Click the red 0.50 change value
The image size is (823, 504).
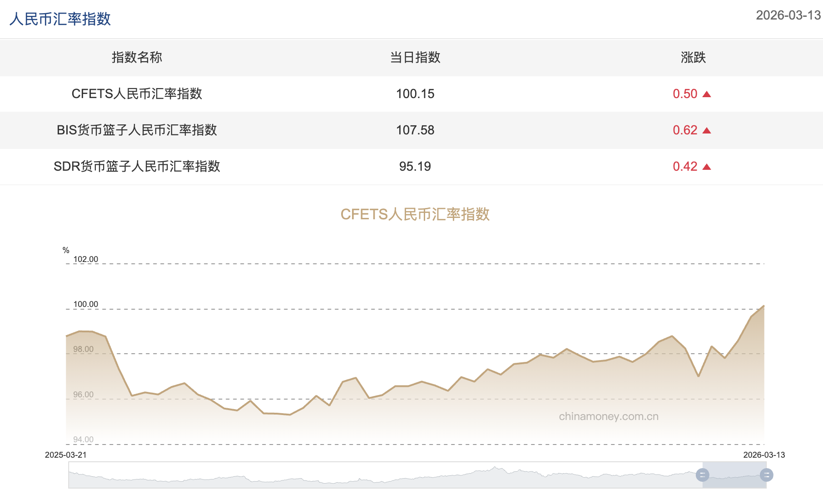tap(685, 94)
